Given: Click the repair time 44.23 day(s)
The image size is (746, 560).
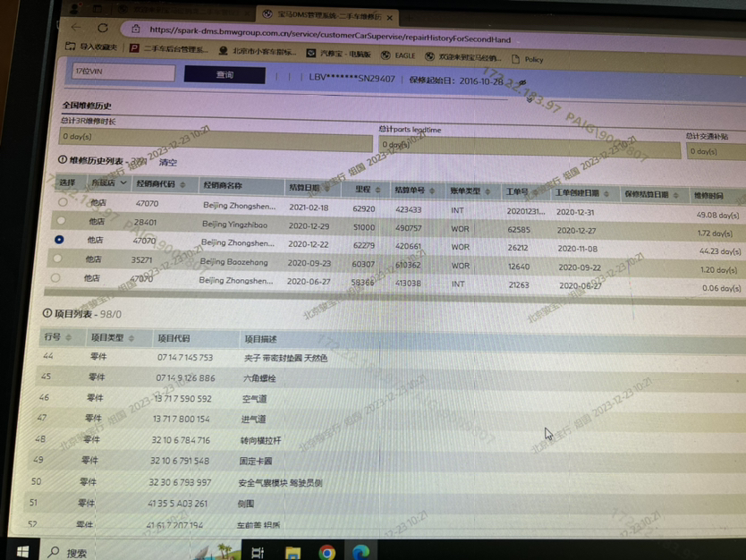Looking at the screenshot, I should (720, 251).
